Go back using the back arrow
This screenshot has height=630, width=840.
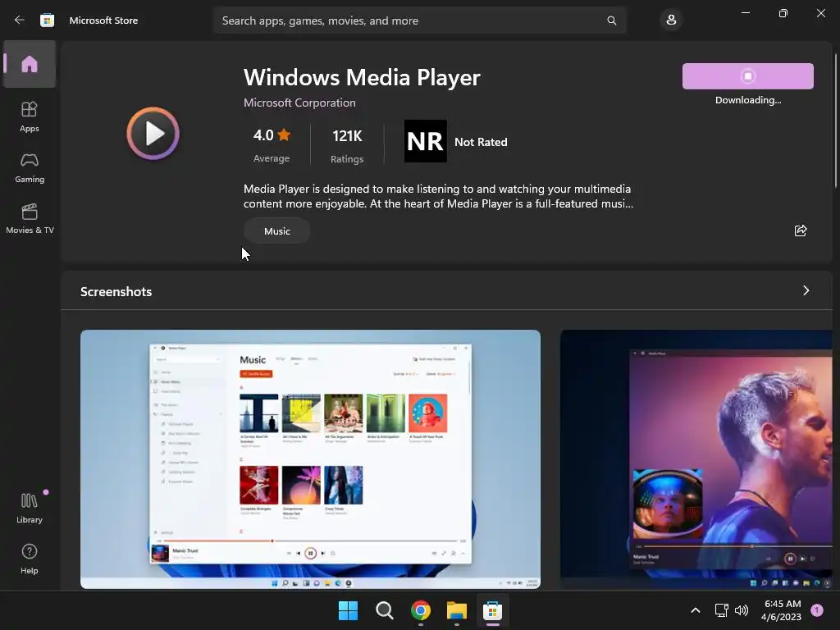pos(20,21)
